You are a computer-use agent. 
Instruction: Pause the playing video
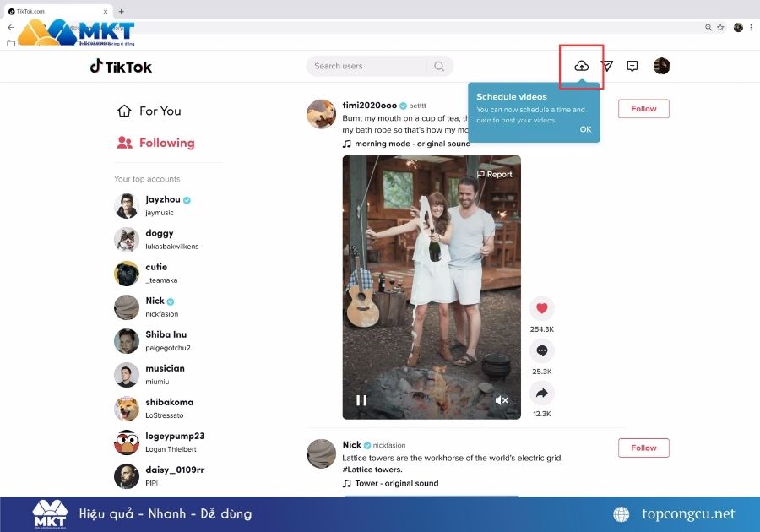(361, 400)
